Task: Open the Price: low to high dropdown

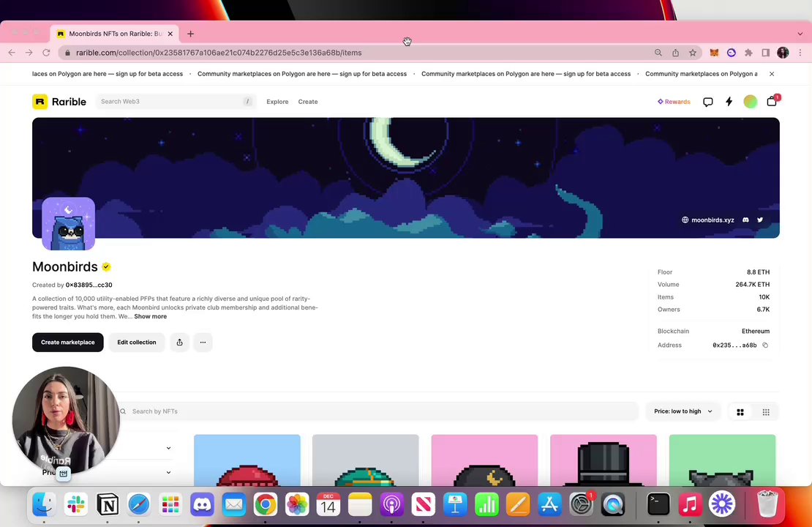Action: 683,411
